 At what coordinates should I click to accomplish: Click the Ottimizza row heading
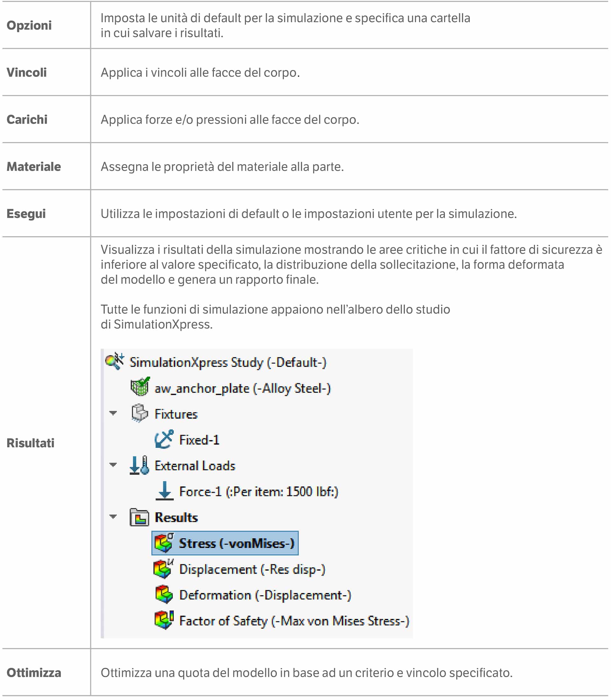click(34, 673)
